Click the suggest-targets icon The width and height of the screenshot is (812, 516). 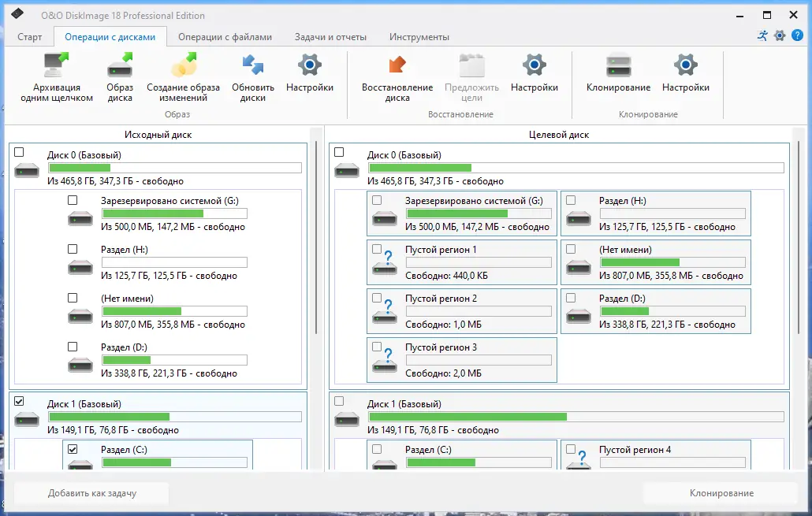click(471, 65)
